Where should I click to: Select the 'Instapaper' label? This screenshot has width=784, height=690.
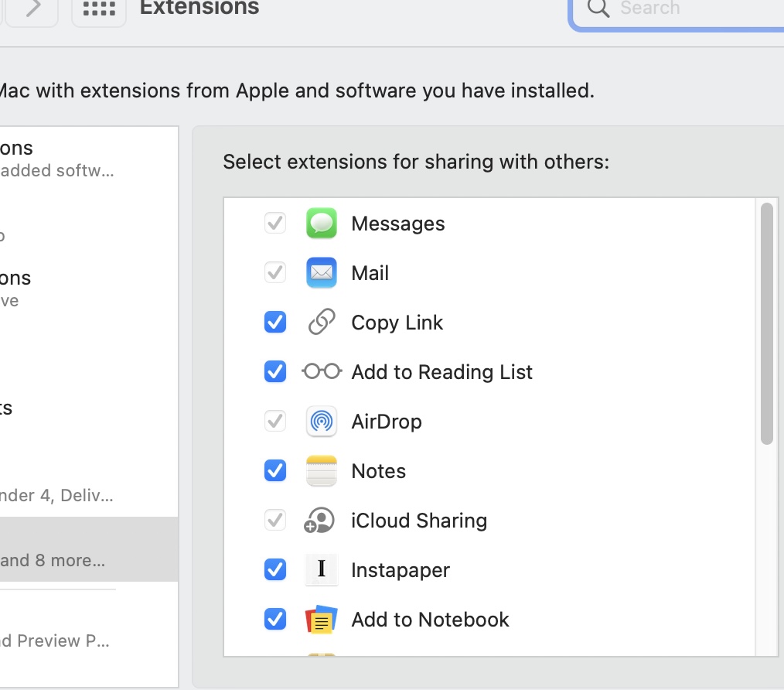pos(401,570)
